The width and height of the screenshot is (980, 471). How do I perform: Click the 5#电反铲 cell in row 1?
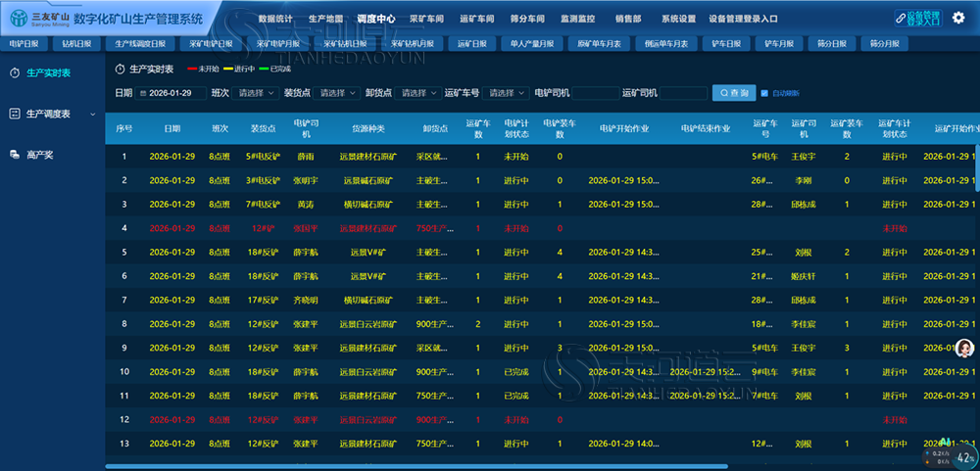[263, 157]
